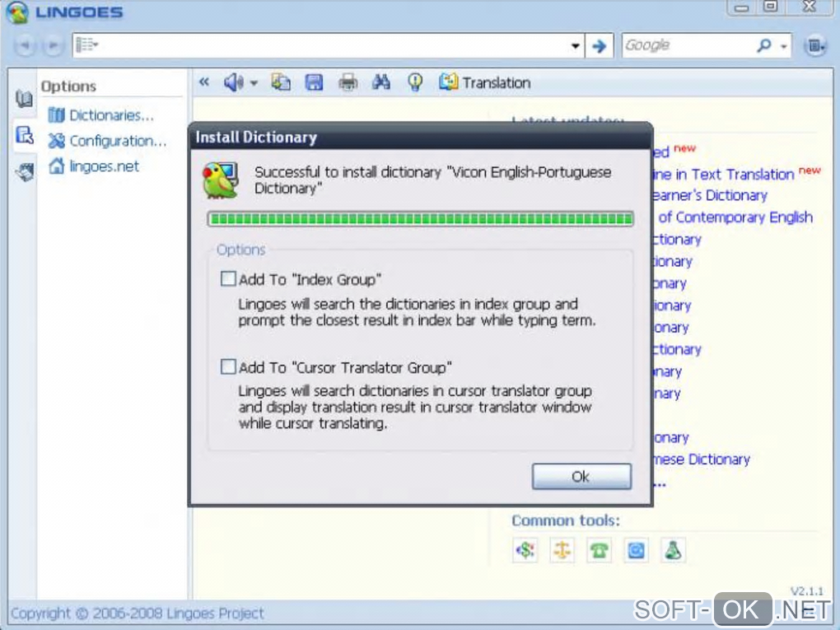Open the Translation toolbar button
Viewport: 840px width, 630px height.
(485, 82)
